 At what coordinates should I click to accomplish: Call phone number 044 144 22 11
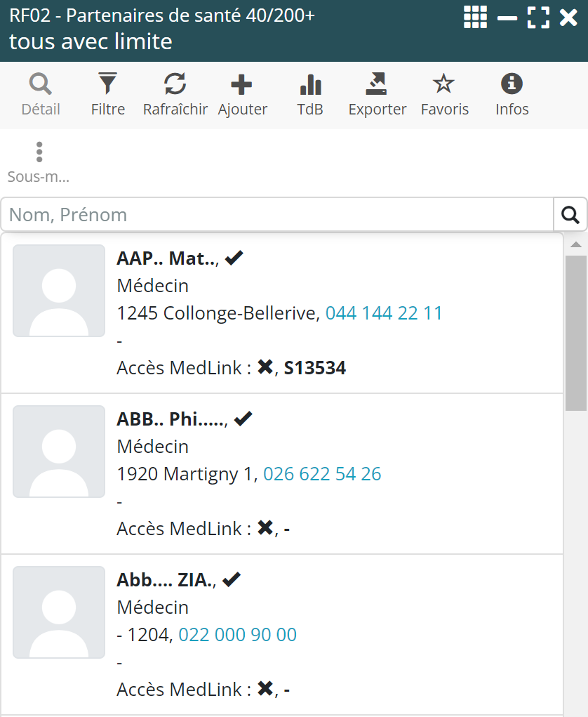click(x=384, y=313)
